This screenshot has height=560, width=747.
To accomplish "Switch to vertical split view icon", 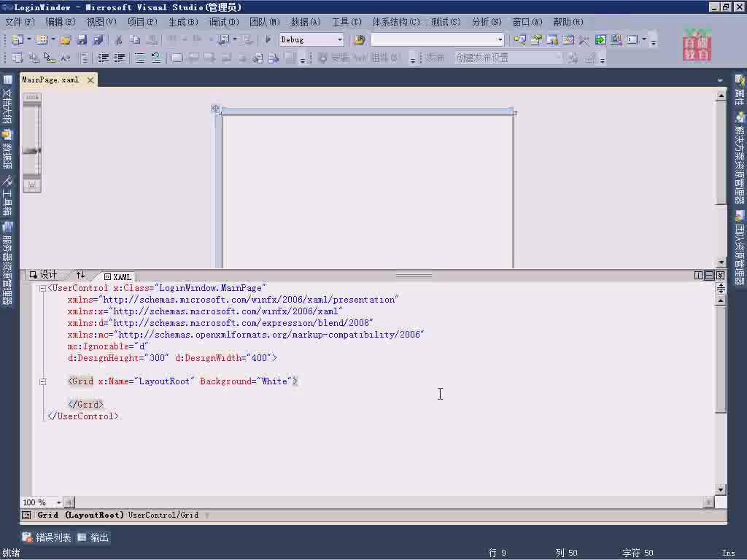I will click(698, 275).
